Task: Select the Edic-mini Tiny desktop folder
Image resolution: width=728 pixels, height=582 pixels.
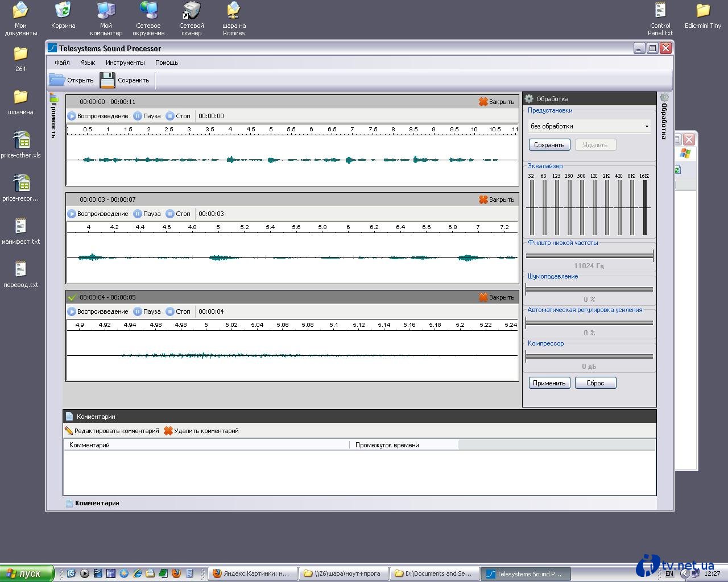Action: 703,15
